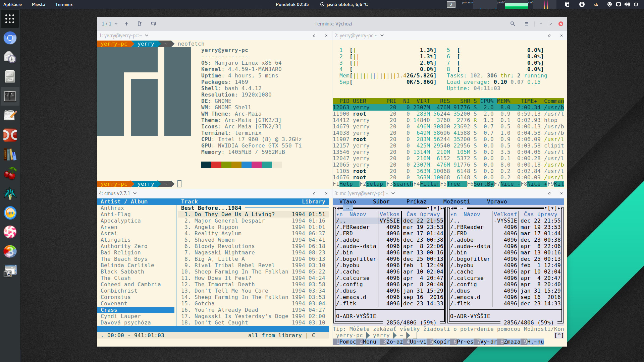Open the weather indicator jasná obloha
644x362 pixels.
point(344,4)
